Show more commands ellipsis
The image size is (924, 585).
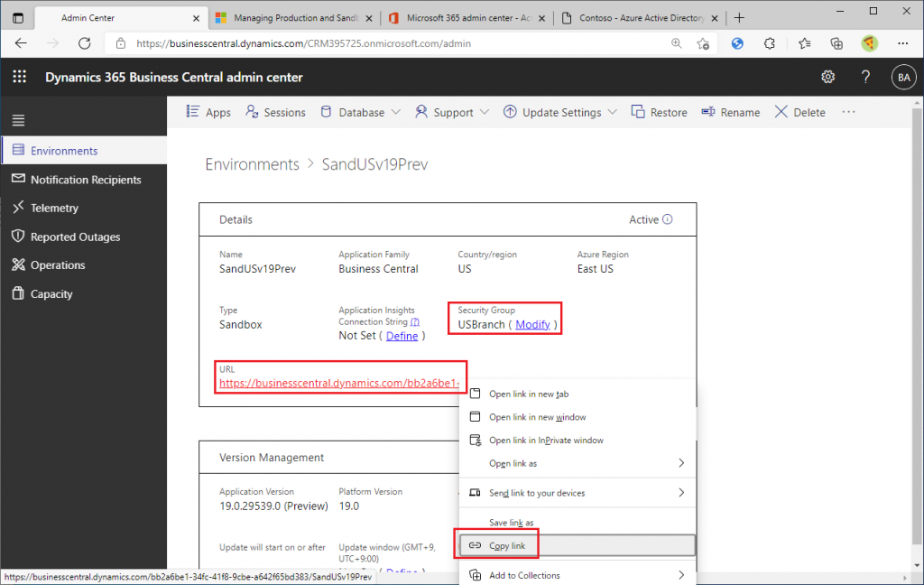[x=848, y=112]
